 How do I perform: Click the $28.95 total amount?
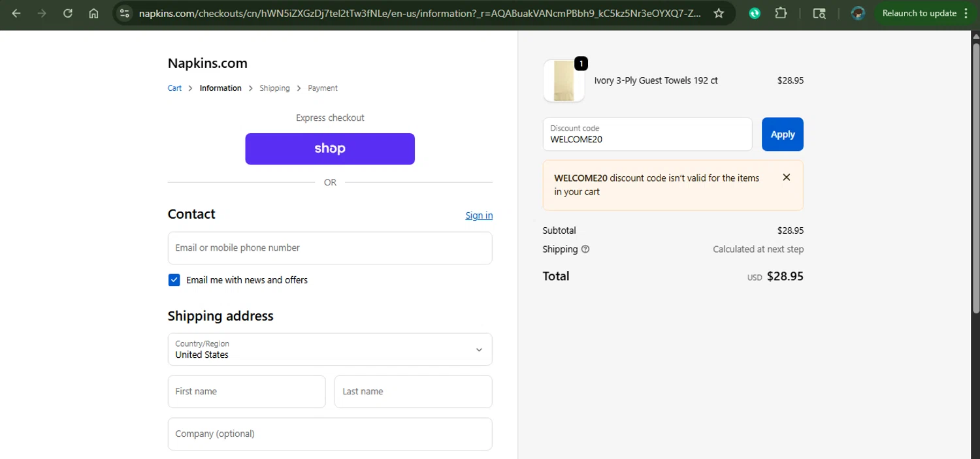tap(785, 276)
